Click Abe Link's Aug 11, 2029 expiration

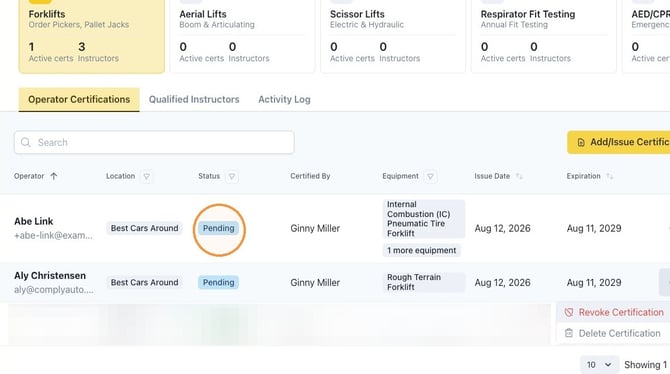point(594,229)
